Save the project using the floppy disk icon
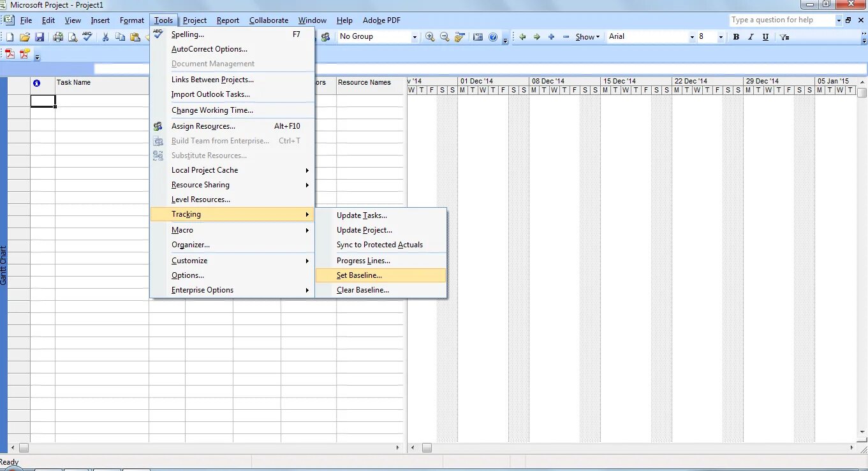868x471 pixels. coord(40,37)
